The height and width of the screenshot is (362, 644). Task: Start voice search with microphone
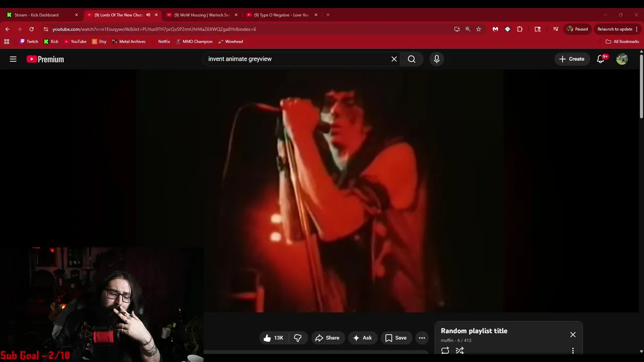click(437, 59)
